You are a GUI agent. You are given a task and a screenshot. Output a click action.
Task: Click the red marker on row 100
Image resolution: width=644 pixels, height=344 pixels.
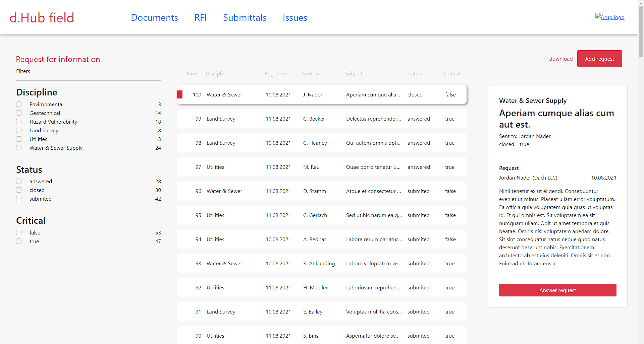[180, 94]
